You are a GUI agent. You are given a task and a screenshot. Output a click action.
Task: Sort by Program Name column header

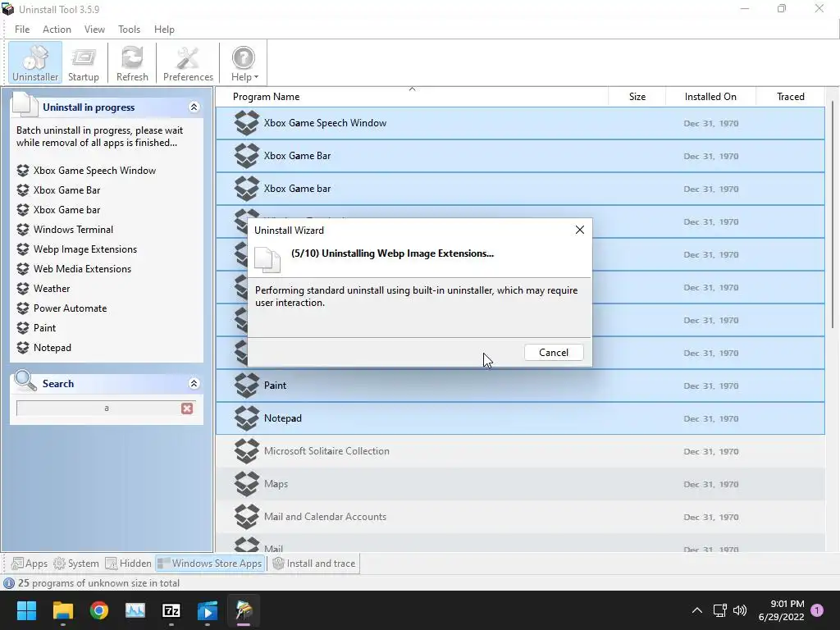click(412, 97)
